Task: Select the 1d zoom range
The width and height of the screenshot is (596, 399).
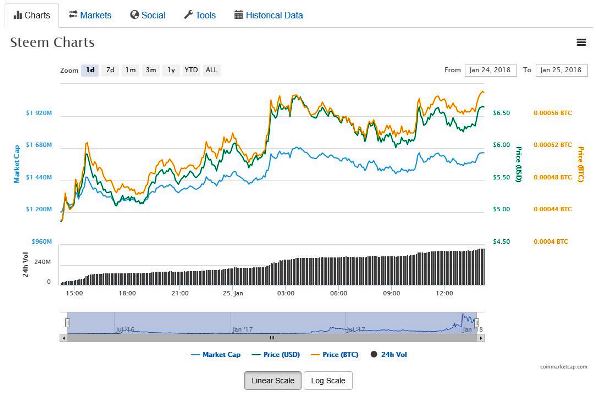Action: 90,70
